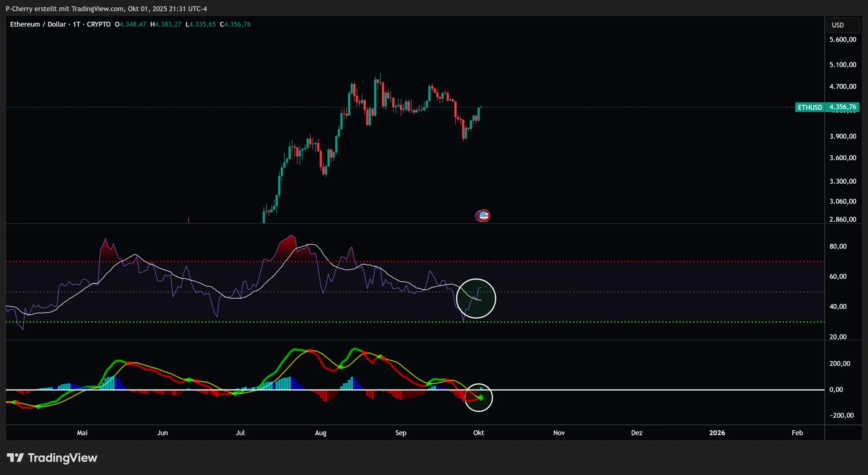Click the Okt label on time axis
The width and height of the screenshot is (868, 475).
pyautogui.click(x=478, y=432)
